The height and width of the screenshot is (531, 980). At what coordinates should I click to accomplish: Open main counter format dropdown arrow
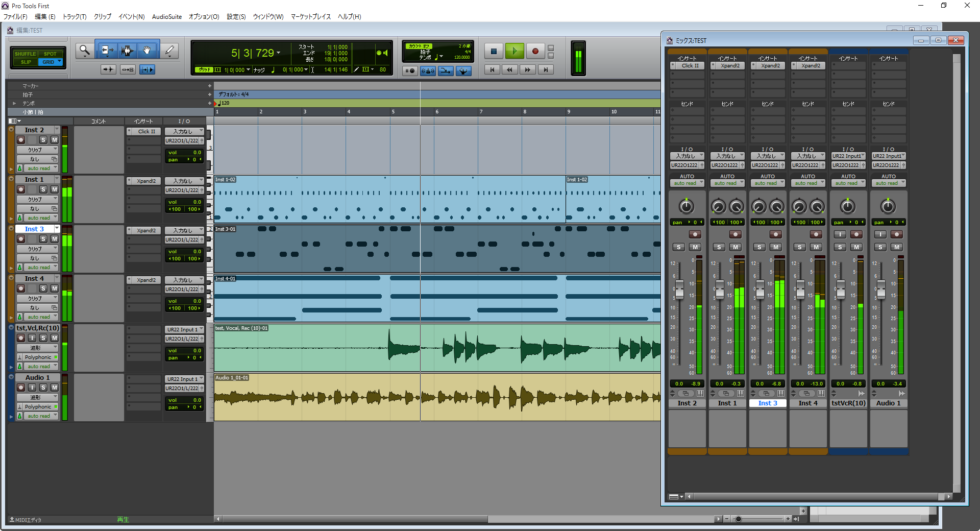(278, 53)
